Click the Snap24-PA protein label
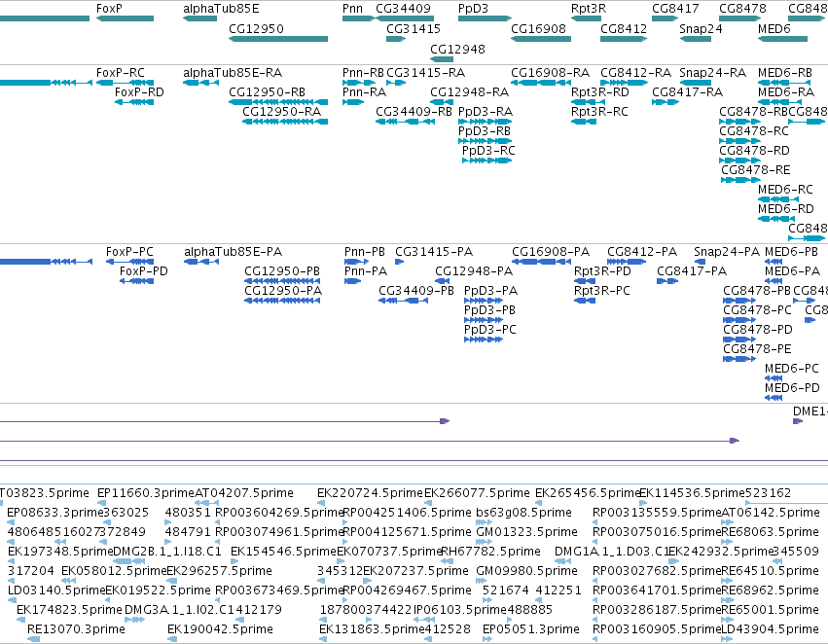Image resolution: width=828 pixels, height=644 pixels. [727, 251]
